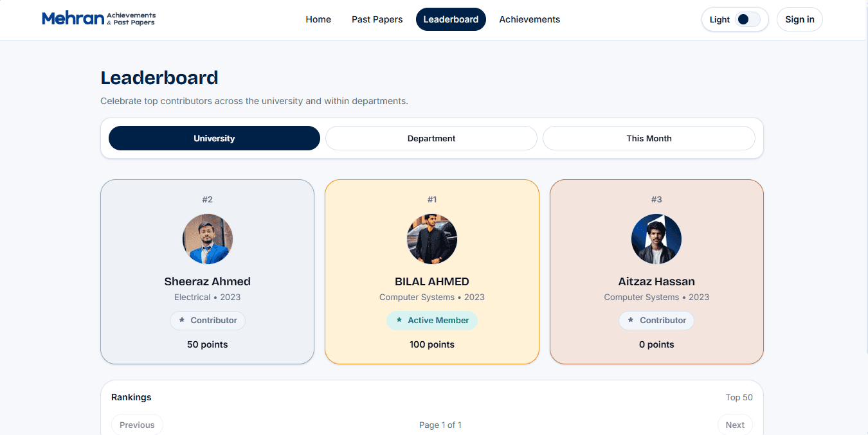Open the Home page

click(x=318, y=19)
